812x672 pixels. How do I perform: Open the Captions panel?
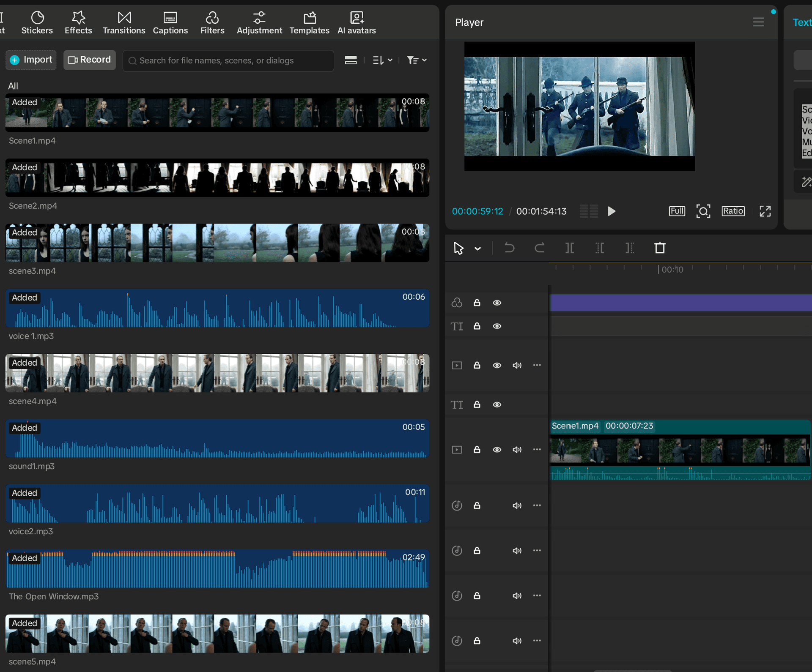click(170, 23)
